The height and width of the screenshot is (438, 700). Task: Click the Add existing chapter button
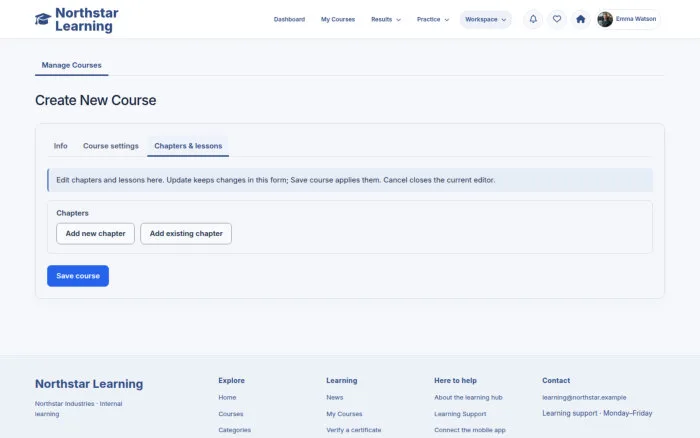coord(186,234)
